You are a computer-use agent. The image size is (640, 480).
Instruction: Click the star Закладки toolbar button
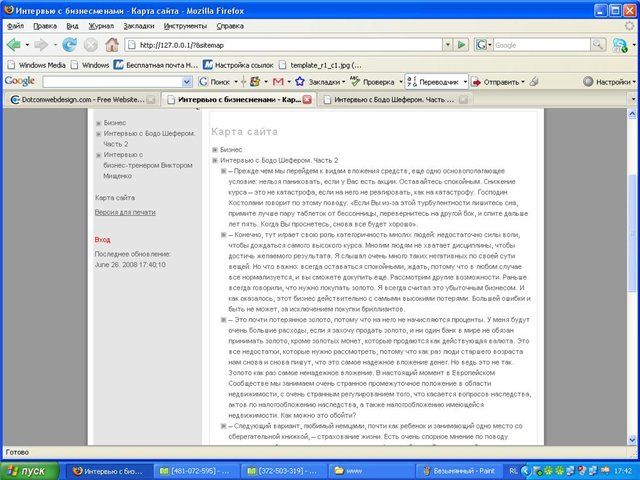318,82
